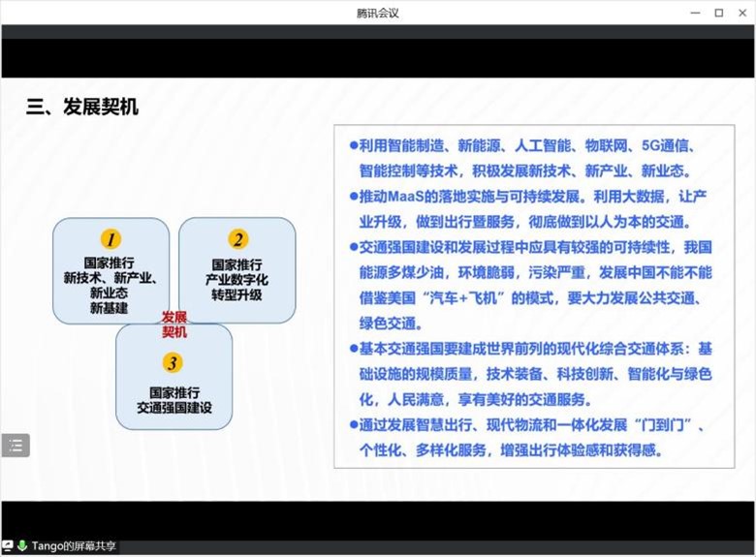
Task: Click the 腾讯会议 title bar text
Action: 378,13
